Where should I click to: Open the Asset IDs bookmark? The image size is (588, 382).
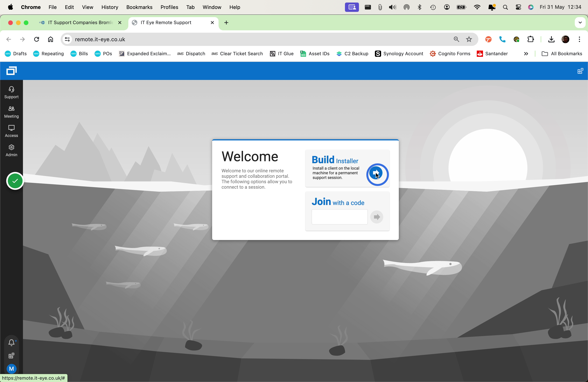315,54
